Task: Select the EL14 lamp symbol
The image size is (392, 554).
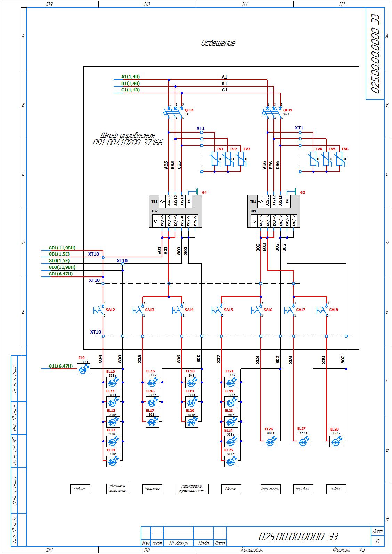Action: click(113, 461)
